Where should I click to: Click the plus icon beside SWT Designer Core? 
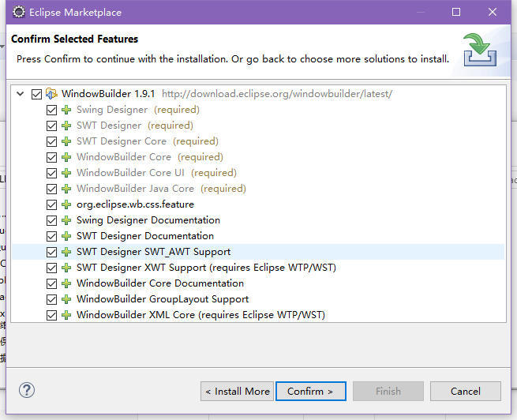[x=66, y=141]
